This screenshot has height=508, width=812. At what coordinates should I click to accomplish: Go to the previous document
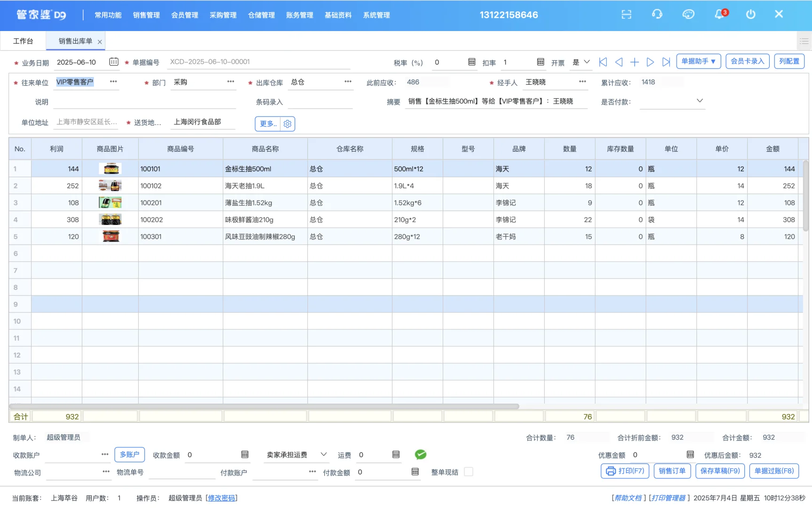coord(619,62)
